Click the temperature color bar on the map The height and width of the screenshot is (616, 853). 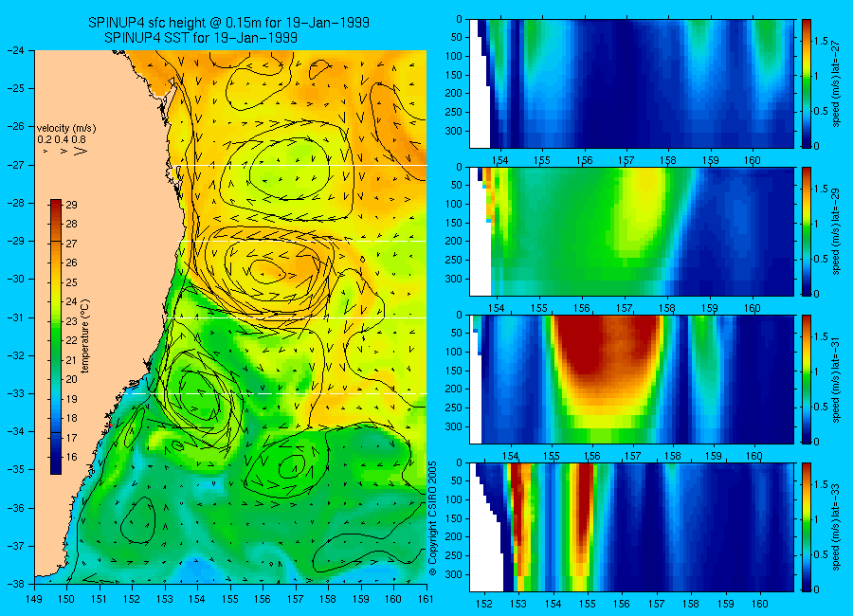click(x=56, y=336)
